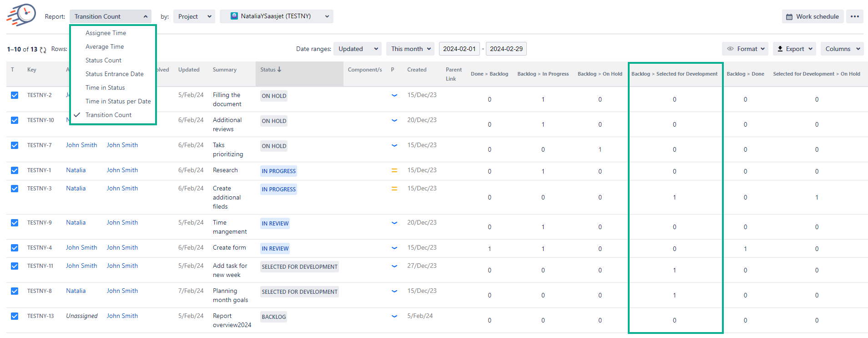Open John Smith reporter link for TESTNY-13
868x338 pixels.
(x=122, y=316)
